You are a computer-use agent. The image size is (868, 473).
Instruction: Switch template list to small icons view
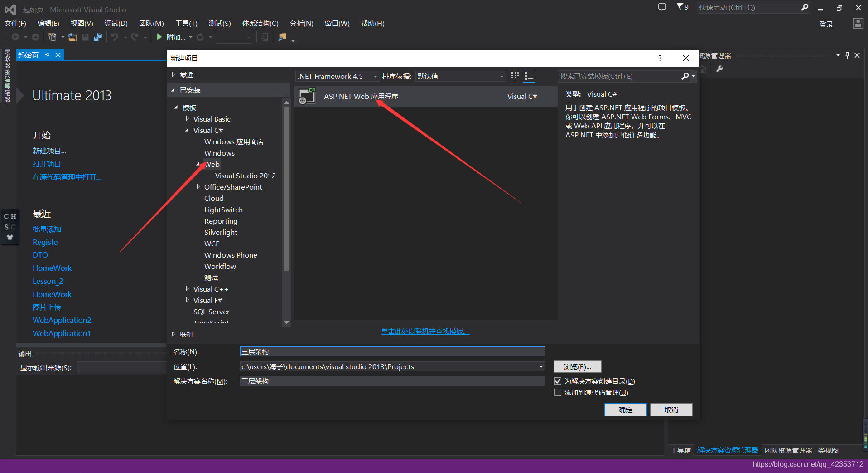click(515, 76)
